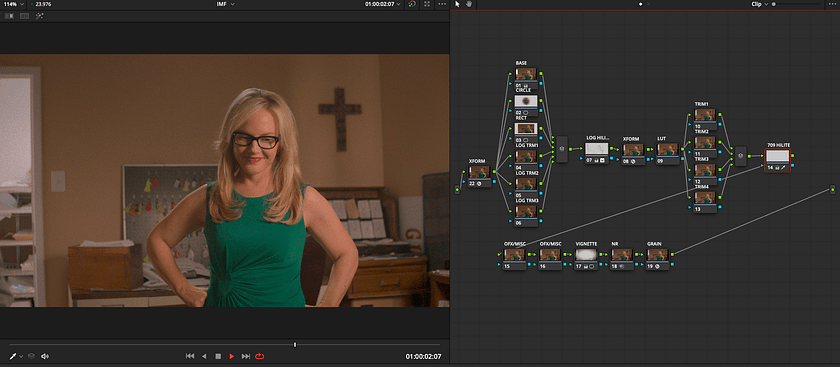The height and width of the screenshot is (367, 840).
Task: Select the BASE node 01
Action: [526, 78]
